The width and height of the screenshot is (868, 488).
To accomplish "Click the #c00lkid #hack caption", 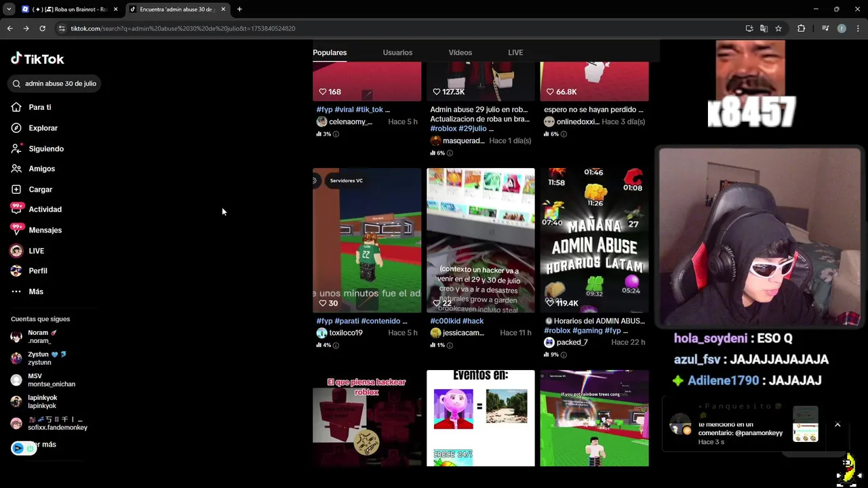I will coord(457,321).
